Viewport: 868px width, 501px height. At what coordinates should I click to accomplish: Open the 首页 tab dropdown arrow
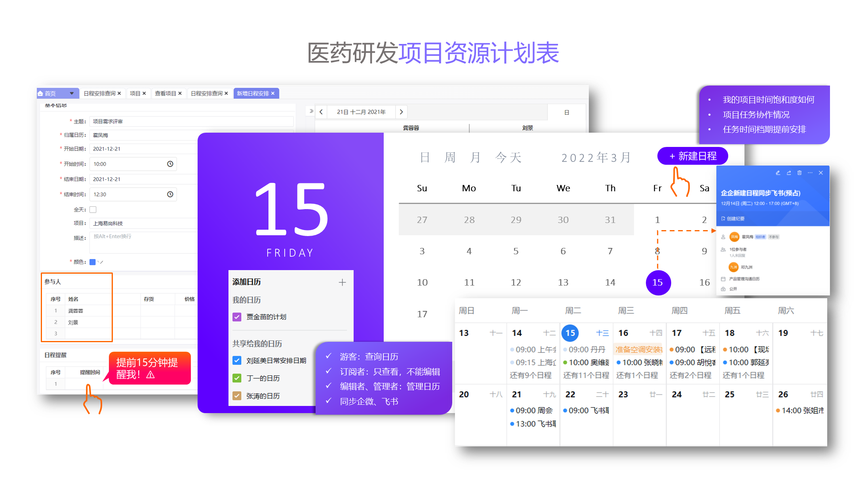click(x=72, y=93)
